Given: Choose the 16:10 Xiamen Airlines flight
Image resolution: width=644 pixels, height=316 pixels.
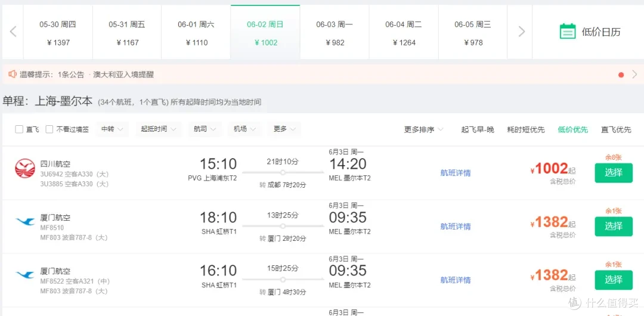Looking at the screenshot, I should [x=614, y=280].
